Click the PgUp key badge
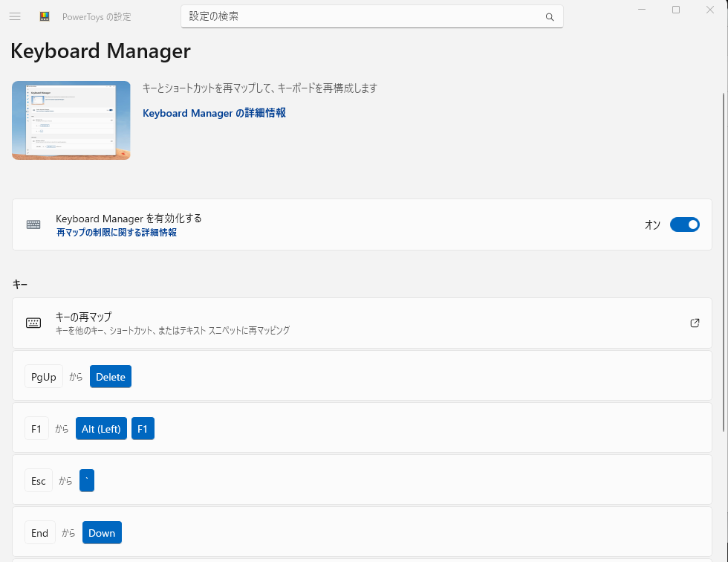This screenshot has height=562, width=728. pyautogui.click(x=44, y=377)
